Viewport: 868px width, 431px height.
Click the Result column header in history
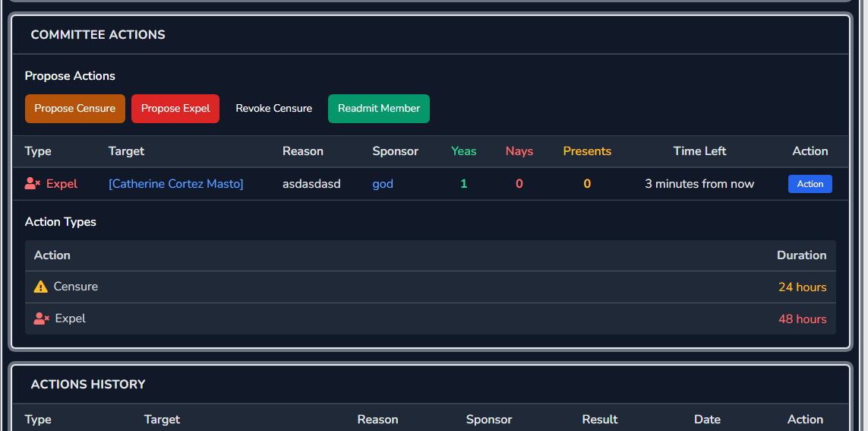click(599, 420)
